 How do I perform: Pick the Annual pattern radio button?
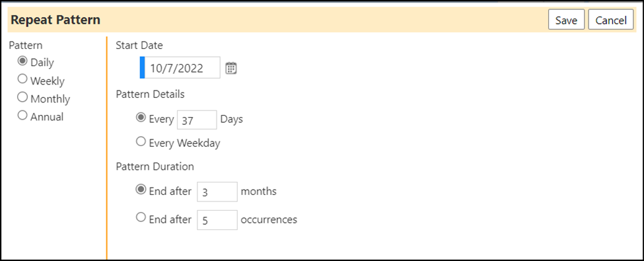coord(22,115)
